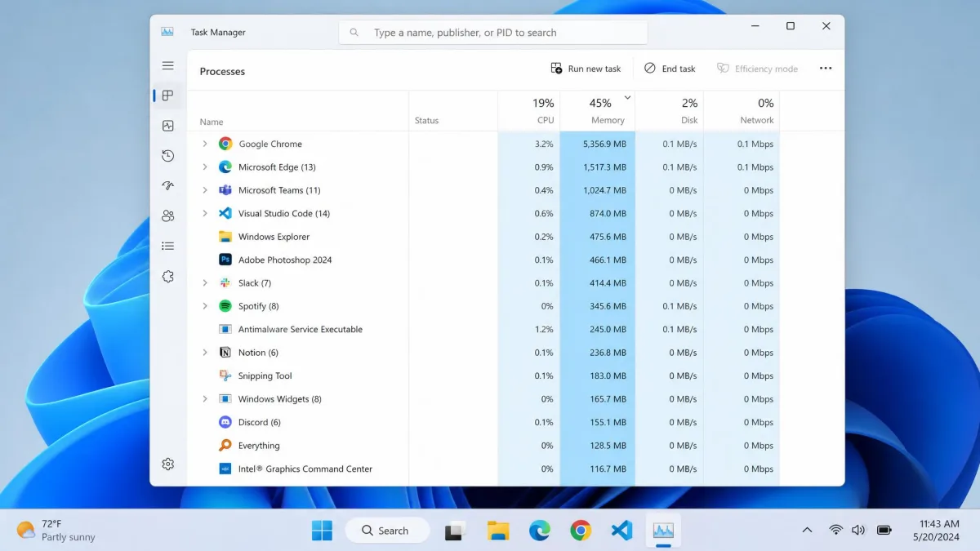Show hidden system tray icons

coord(807,531)
